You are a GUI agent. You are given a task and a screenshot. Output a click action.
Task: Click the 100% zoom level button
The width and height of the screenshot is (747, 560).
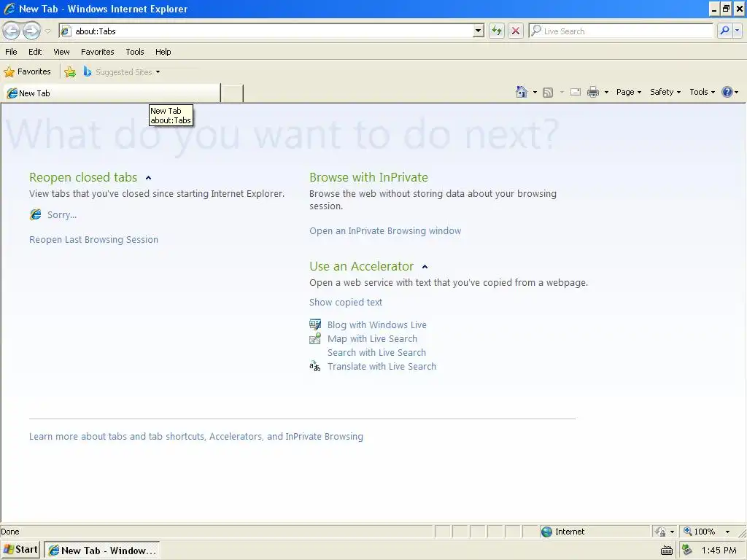700,532
